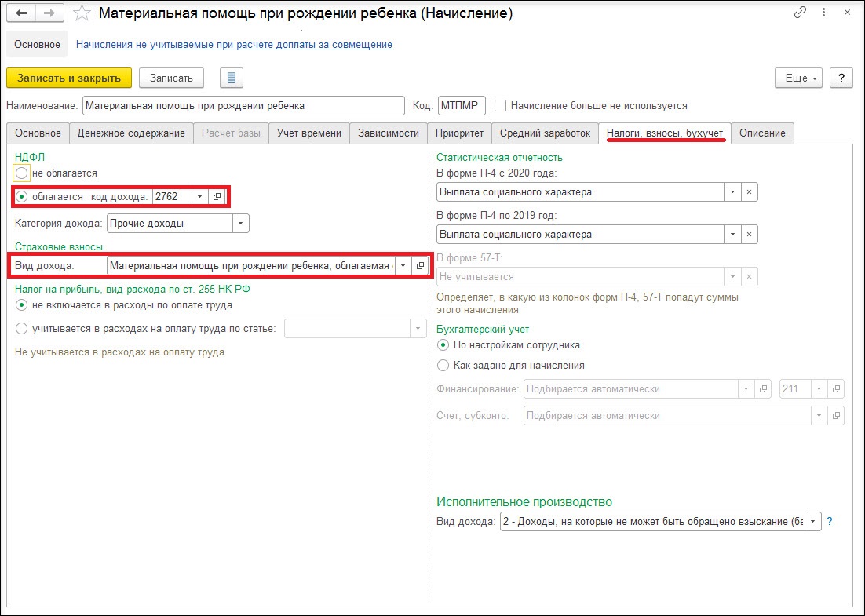Open the Финансирование field record icon

[x=763, y=388]
